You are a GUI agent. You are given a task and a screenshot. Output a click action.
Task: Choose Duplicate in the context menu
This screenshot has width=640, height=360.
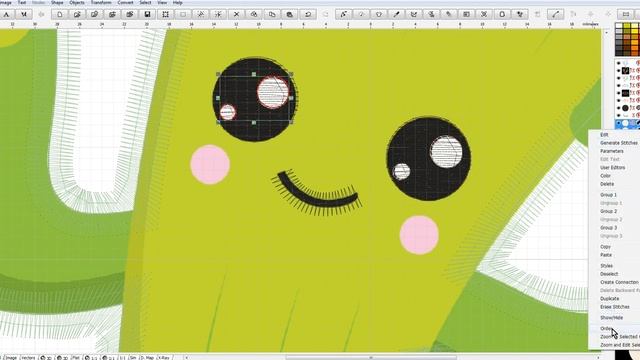609,298
